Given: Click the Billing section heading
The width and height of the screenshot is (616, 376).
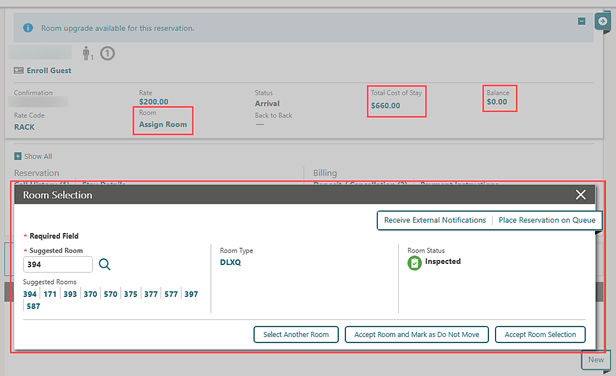Looking at the screenshot, I should click(x=325, y=173).
